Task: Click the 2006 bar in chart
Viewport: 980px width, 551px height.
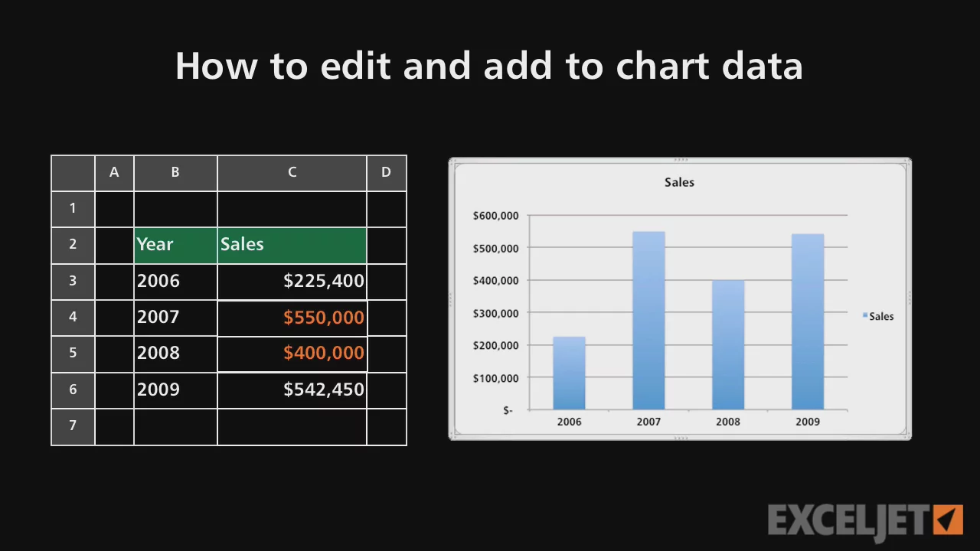Action: (569, 373)
